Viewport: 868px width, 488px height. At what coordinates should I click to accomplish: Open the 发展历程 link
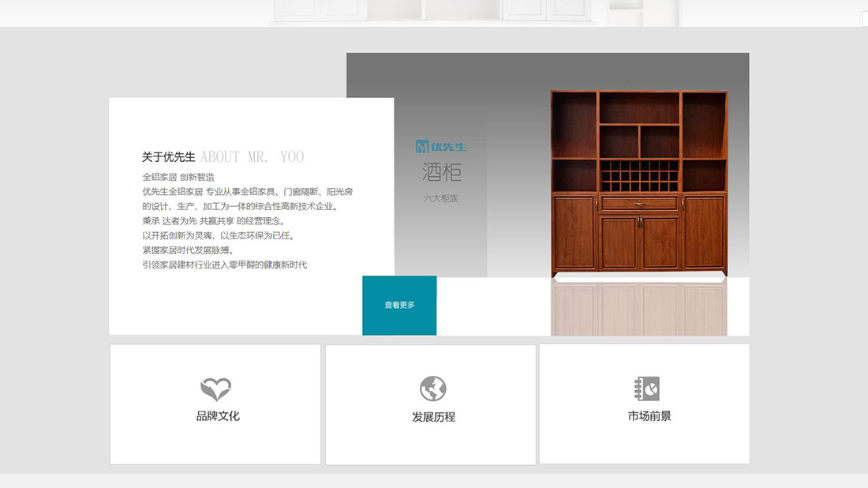click(x=433, y=417)
